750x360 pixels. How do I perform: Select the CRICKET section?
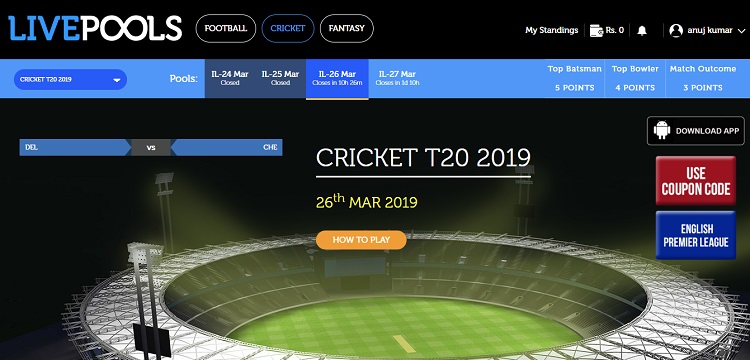(287, 28)
